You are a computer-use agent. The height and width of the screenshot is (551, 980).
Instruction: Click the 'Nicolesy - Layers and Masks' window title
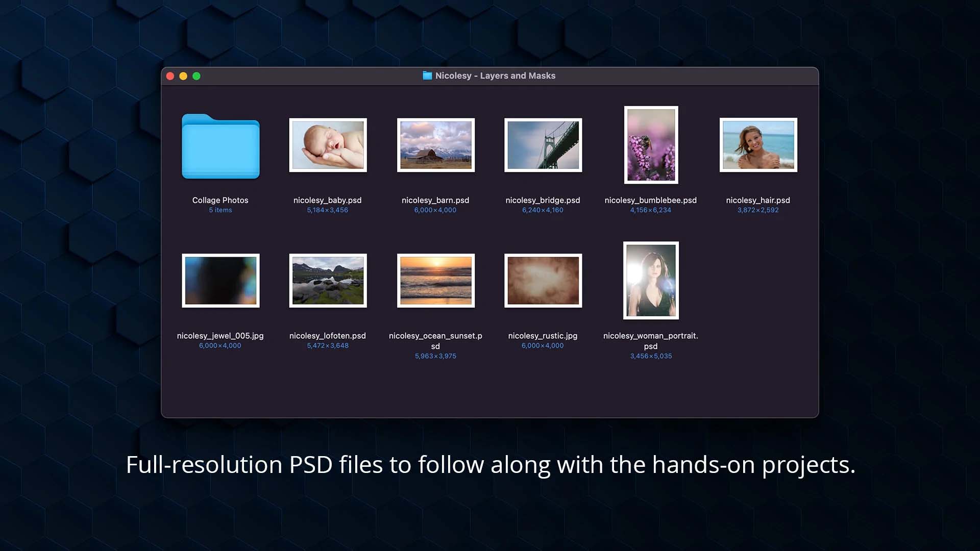tap(495, 76)
